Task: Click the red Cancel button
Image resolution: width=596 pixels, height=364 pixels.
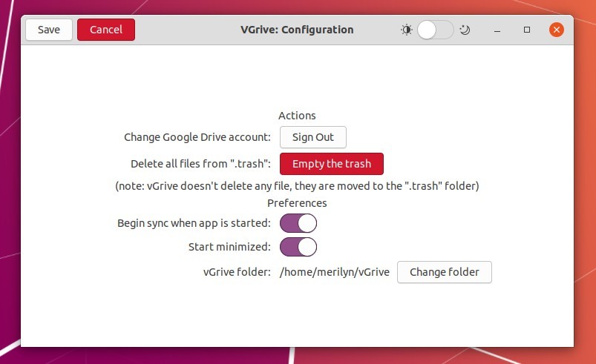Action: point(105,30)
